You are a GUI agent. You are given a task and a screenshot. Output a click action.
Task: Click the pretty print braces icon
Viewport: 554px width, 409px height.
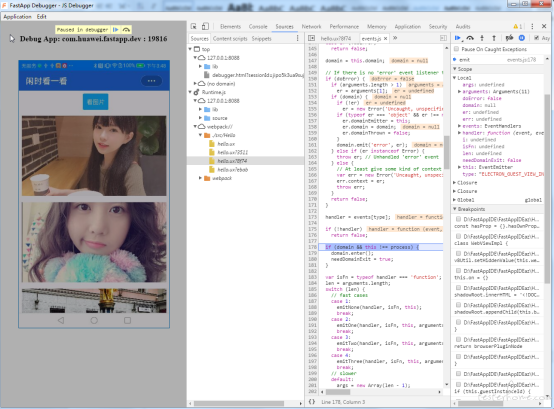[312, 402]
